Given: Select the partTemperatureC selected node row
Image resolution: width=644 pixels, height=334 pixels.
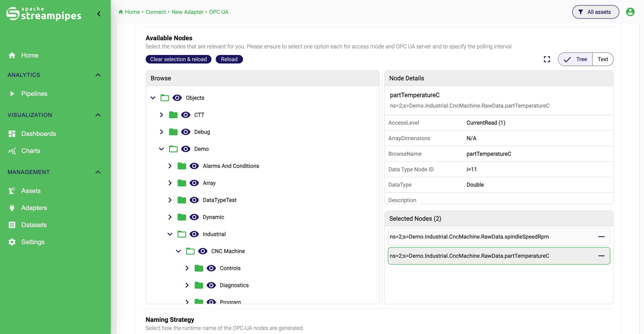Looking at the screenshot, I should tap(499, 256).
